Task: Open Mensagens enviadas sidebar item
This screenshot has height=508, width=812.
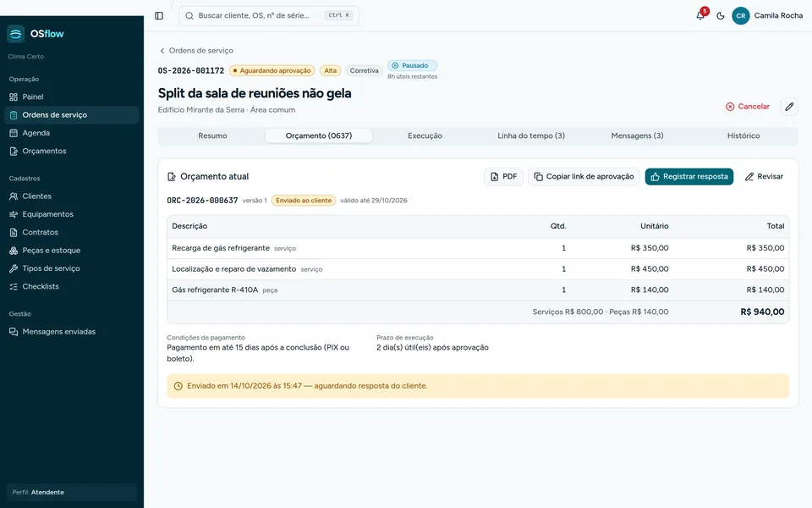Action: tap(71, 332)
